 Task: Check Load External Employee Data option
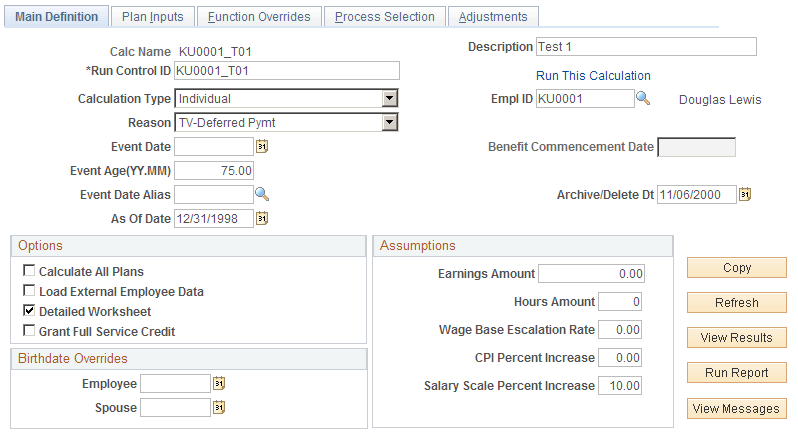[x=30, y=291]
